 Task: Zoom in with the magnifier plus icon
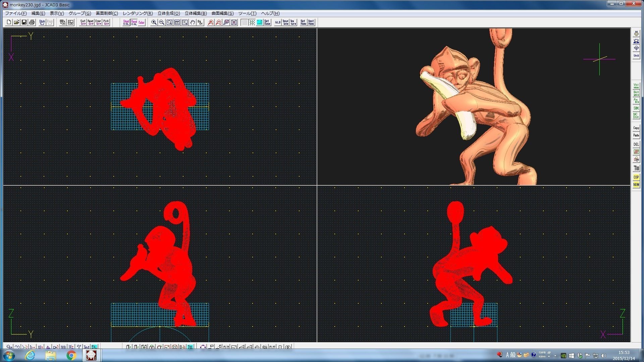coord(154,22)
